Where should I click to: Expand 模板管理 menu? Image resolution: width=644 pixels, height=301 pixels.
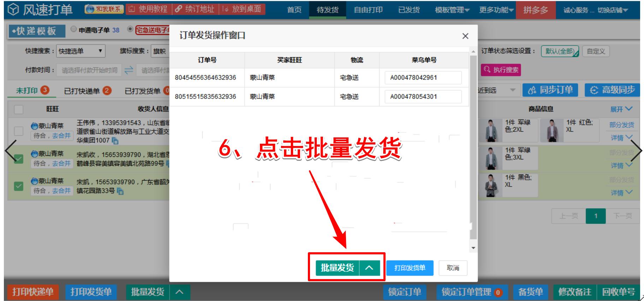(452, 10)
